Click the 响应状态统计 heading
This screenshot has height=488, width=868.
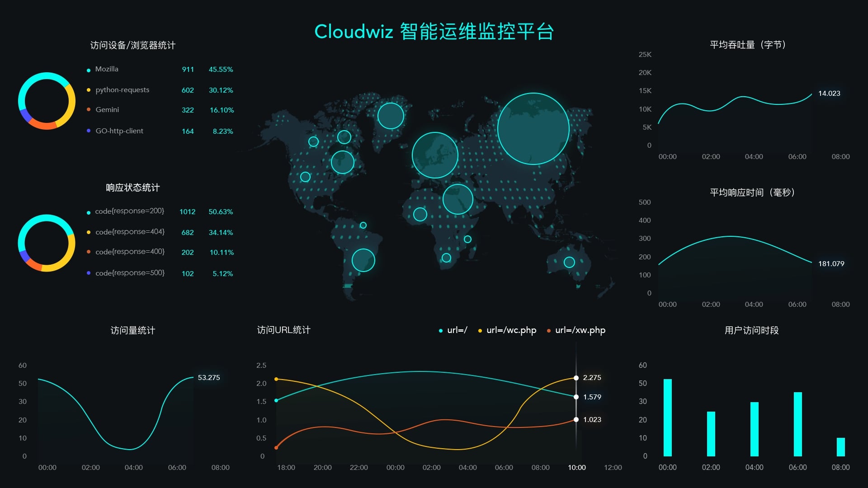[x=132, y=188]
